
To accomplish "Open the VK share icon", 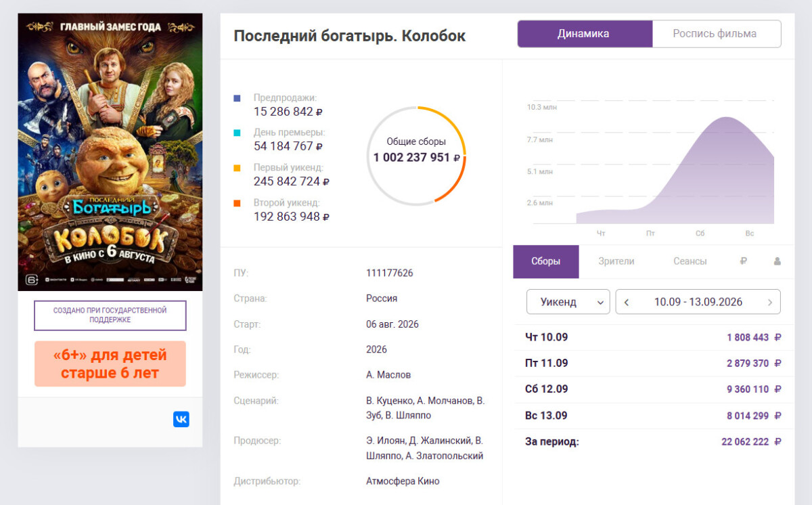I will tap(181, 420).
